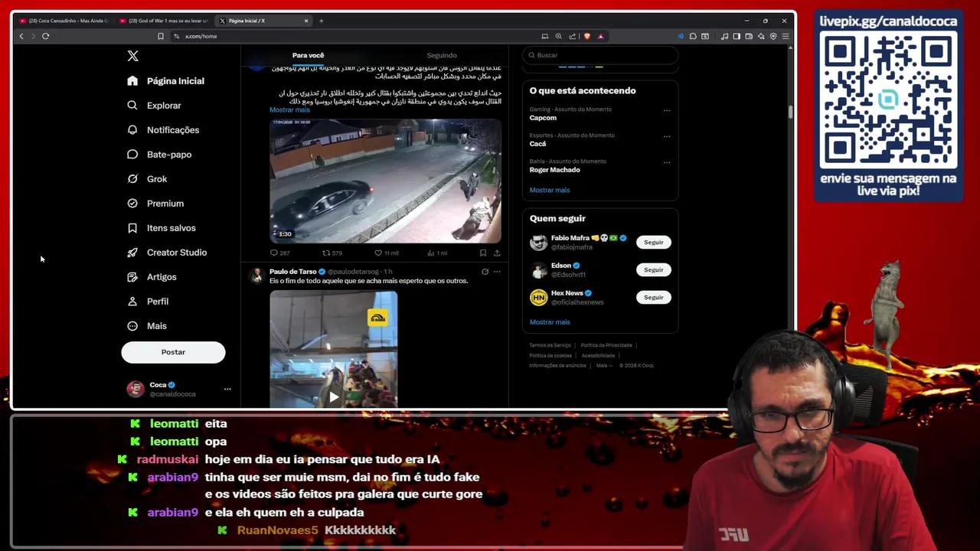980x551 pixels.
Task: Reload page in browser toolbar
Action: click(x=45, y=36)
